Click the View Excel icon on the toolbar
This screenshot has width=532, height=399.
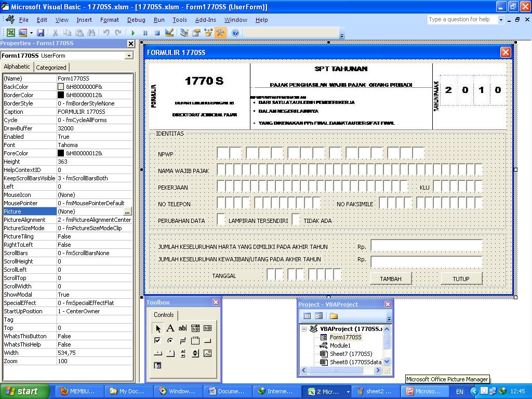pos(11,32)
